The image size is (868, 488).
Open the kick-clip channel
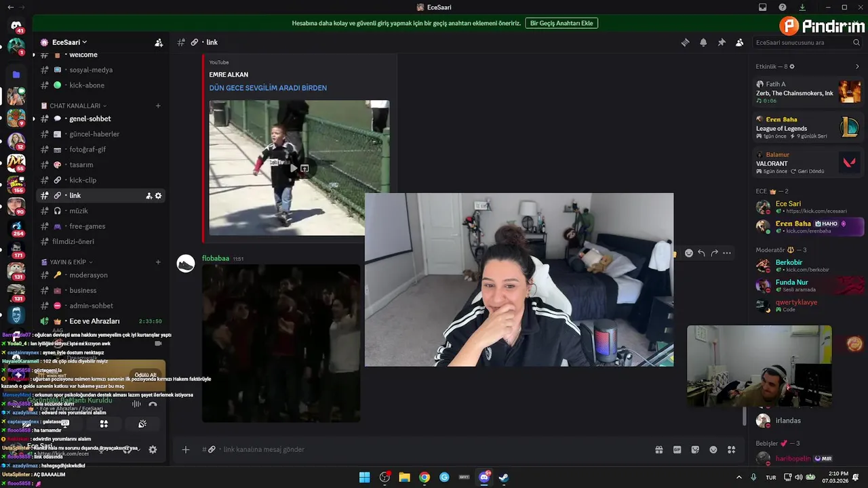(x=101, y=180)
